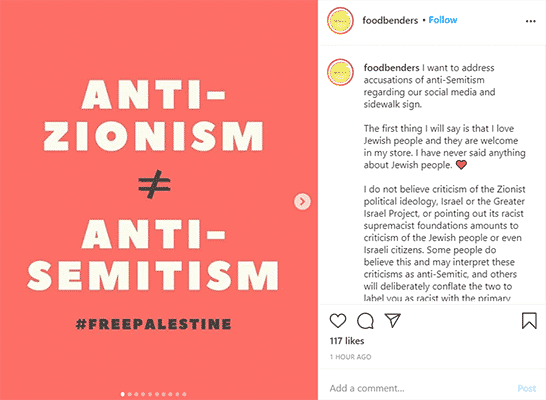The width and height of the screenshot is (546, 400).
Task: Save the post with the bookmark icon
Action: pyautogui.click(x=529, y=320)
